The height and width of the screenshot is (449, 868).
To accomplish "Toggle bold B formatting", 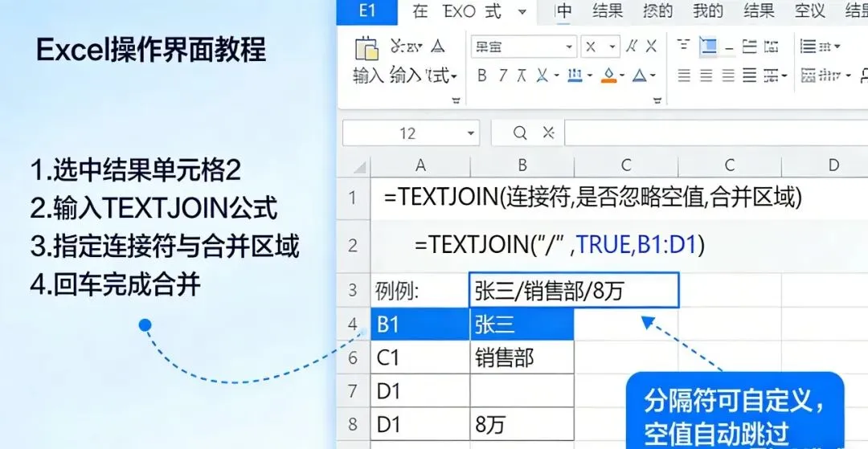I will [x=482, y=76].
